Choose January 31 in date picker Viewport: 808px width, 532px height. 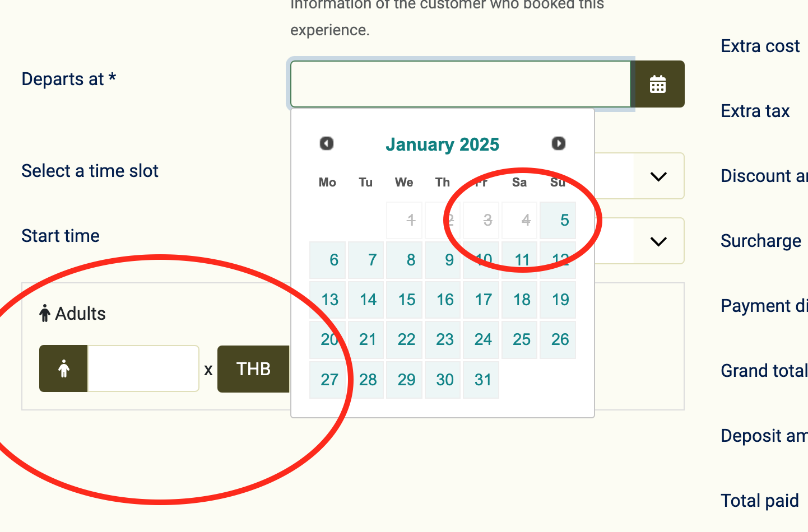click(x=481, y=380)
